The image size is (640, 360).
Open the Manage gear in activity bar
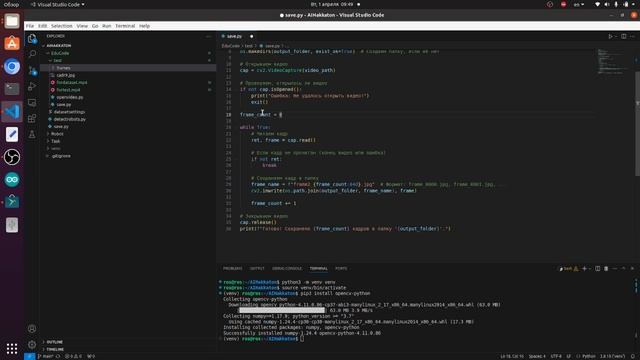[x=32, y=344]
